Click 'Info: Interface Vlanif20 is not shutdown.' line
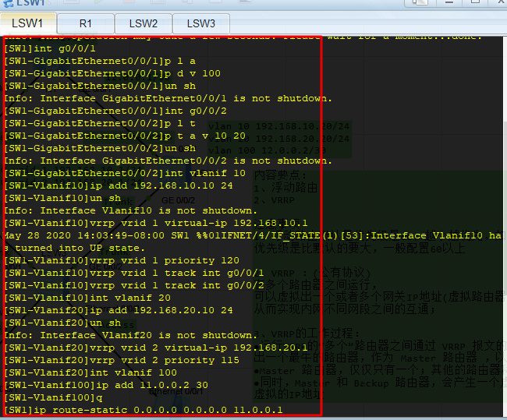Screen dimensions: 507x420 click(130, 335)
